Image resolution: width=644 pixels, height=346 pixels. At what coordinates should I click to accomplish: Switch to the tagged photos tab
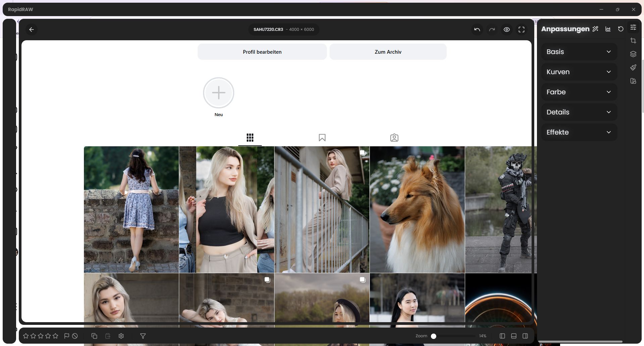(x=394, y=138)
